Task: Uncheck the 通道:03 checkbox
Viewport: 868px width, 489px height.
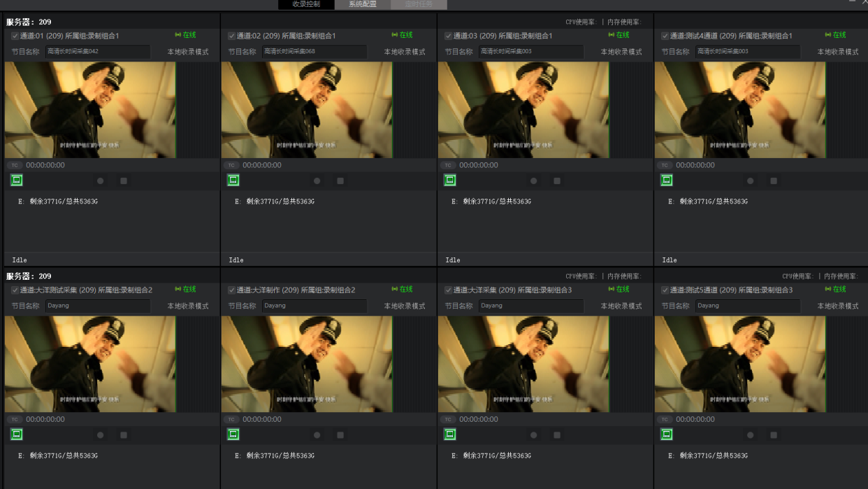Action: (x=448, y=36)
